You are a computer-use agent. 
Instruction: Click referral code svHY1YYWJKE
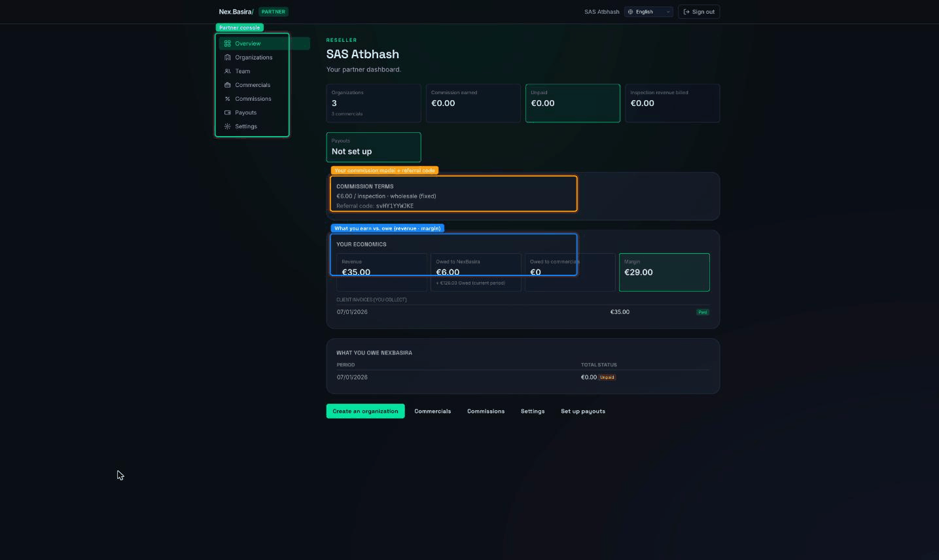[395, 206]
